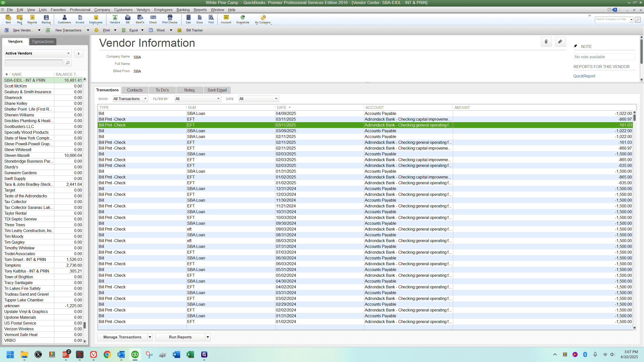Screen dimensions: 644x362
Task: Expand the Word dropdown arrow
Action: (171, 30)
